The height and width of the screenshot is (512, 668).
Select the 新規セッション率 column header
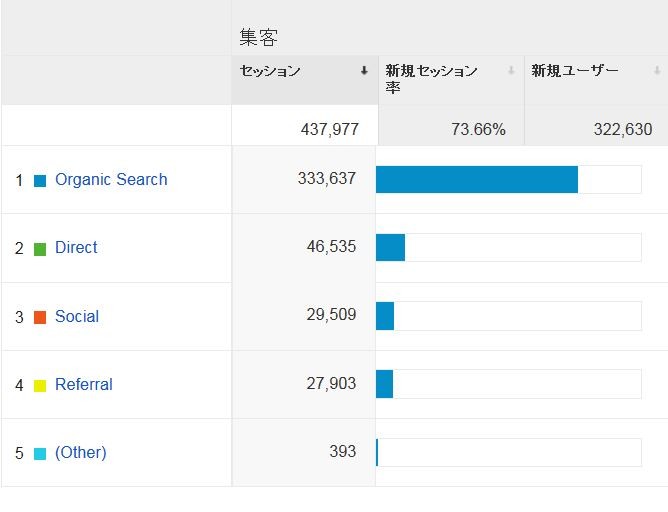pos(432,79)
